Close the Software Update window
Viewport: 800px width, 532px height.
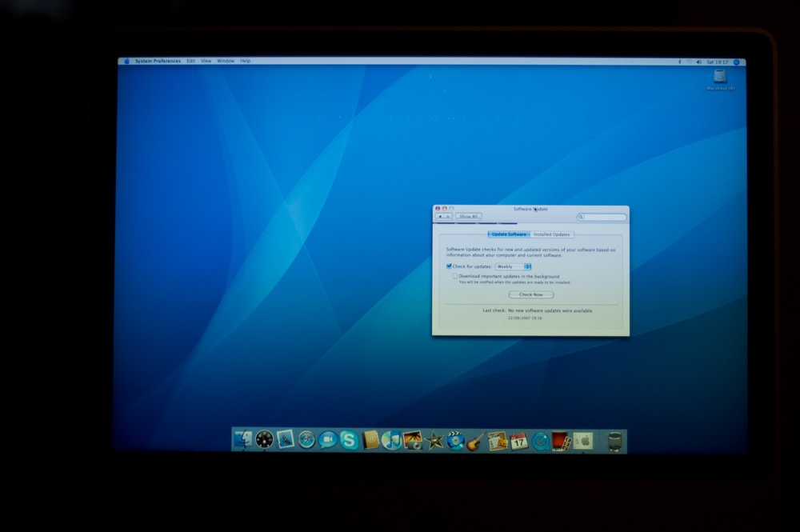[x=438, y=209]
